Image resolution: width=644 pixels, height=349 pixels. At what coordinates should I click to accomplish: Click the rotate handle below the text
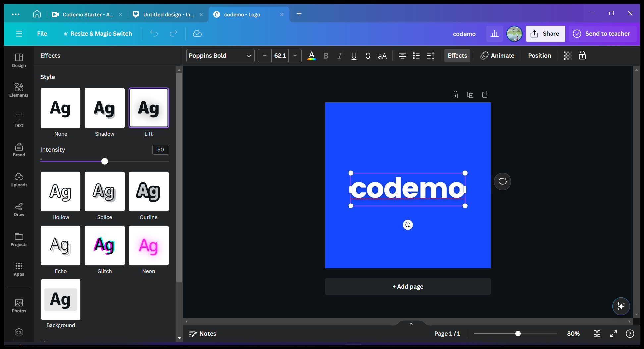point(408,225)
